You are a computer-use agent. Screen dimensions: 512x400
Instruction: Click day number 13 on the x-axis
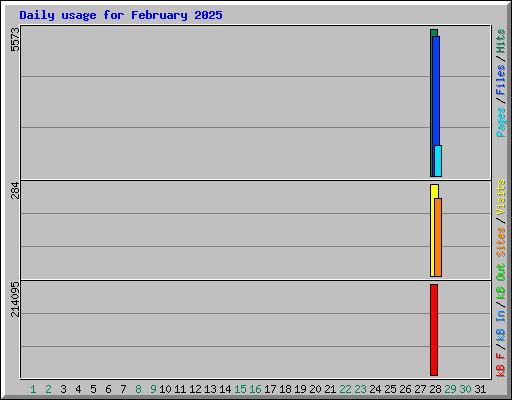[x=210, y=389]
